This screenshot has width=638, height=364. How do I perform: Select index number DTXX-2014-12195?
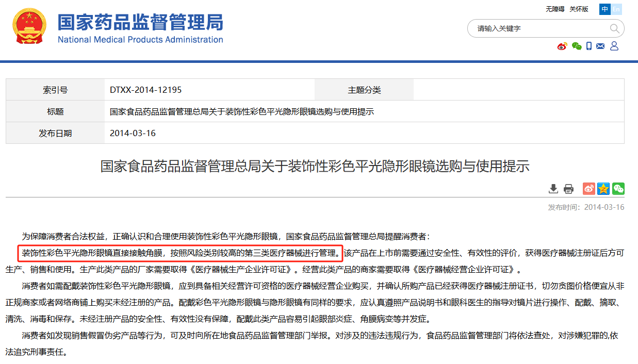click(x=146, y=90)
